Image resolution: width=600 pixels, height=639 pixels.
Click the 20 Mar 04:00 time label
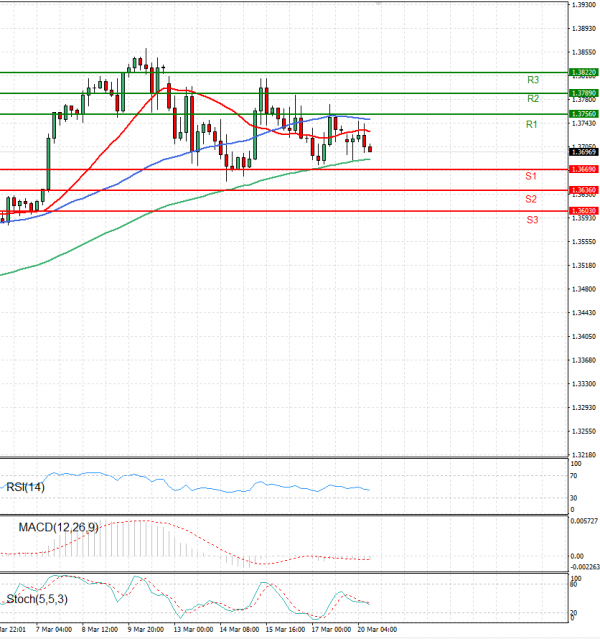[377, 630]
